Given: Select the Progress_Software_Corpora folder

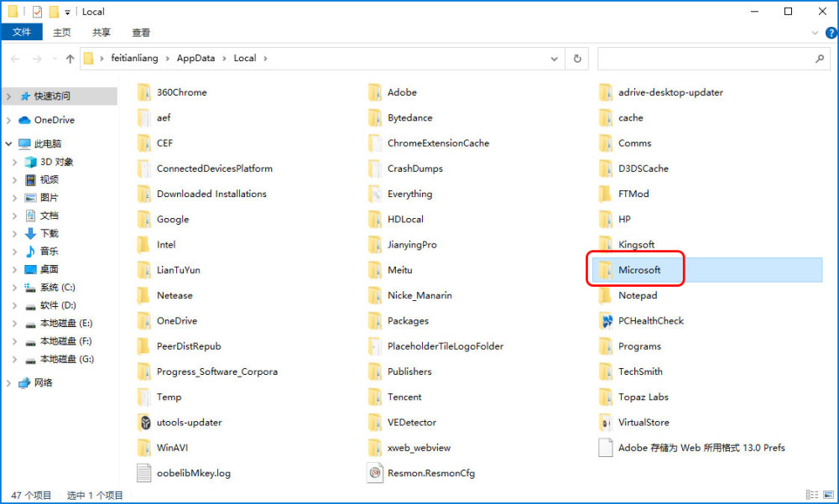Looking at the screenshot, I should click(x=216, y=372).
